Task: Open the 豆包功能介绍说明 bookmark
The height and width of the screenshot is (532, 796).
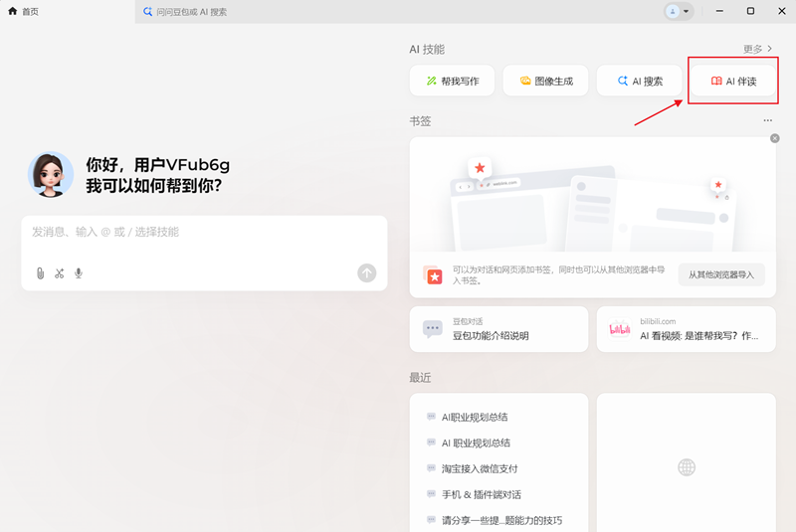Action: pos(499,329)
